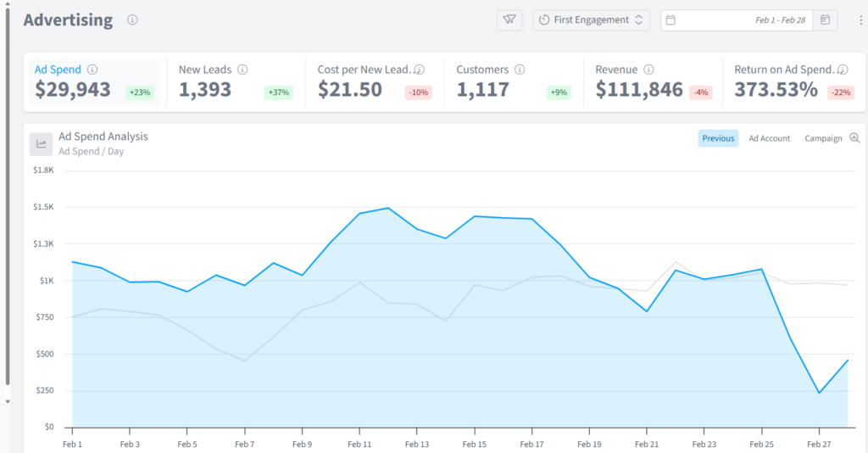The image size is (868, 453).
Task: Click the magnifier zoom icon on chart
Action: click(854, 138)
